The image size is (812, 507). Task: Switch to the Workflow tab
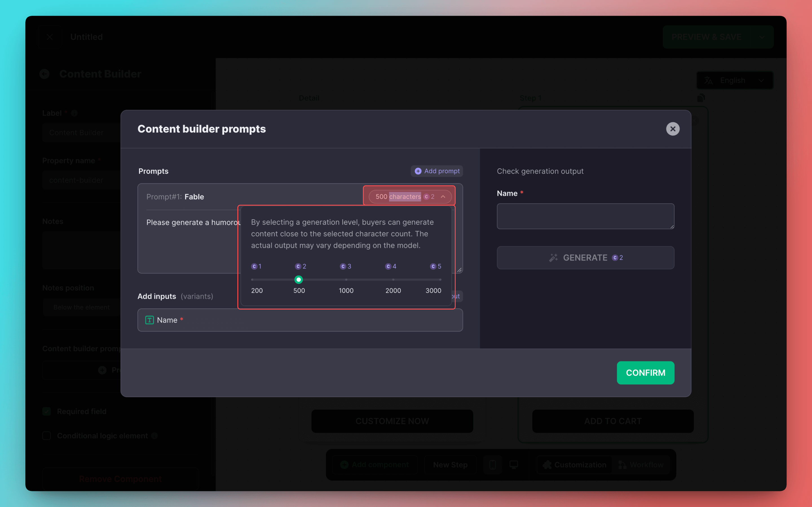click(641, 464)
